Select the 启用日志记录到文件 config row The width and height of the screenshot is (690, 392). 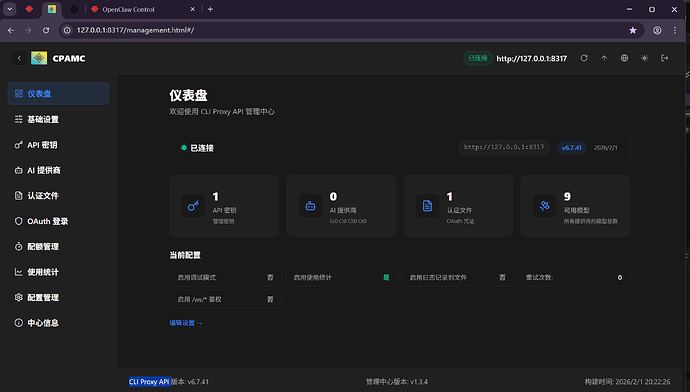click(x=458, y=278)
